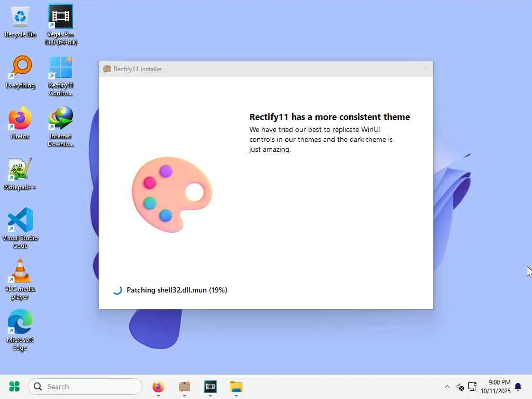Open the clock showing 9:00 PM

click(x=495, y=387)
